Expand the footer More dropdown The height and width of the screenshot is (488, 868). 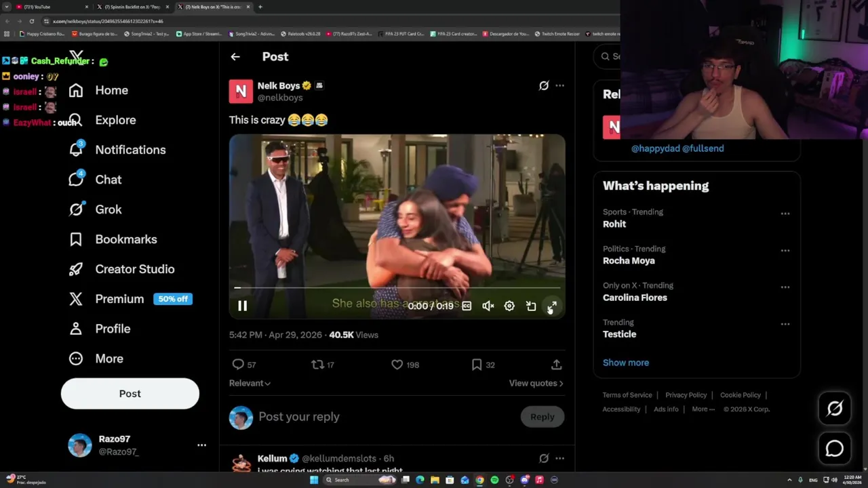pos(703,409)
